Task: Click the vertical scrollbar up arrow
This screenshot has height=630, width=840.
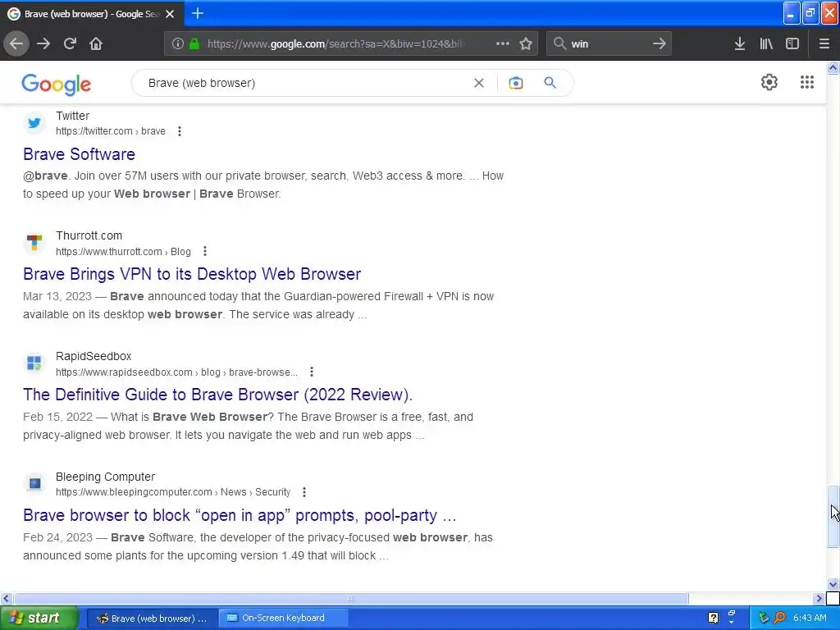Action: 833,67
